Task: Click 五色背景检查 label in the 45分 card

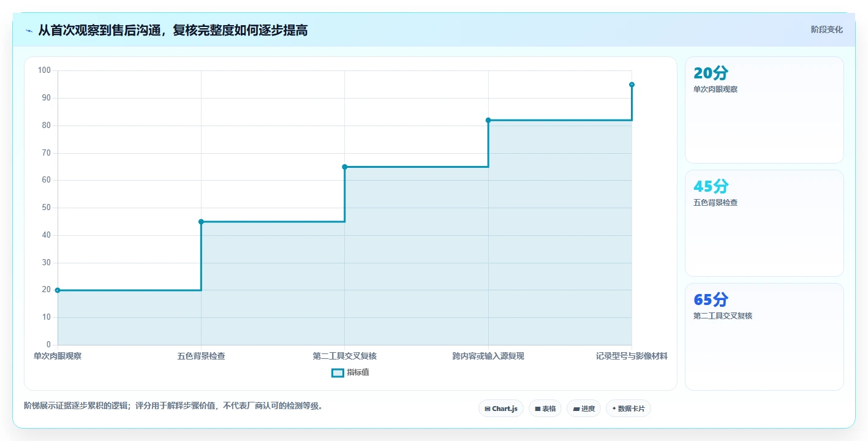Action: tap(715, 203)
